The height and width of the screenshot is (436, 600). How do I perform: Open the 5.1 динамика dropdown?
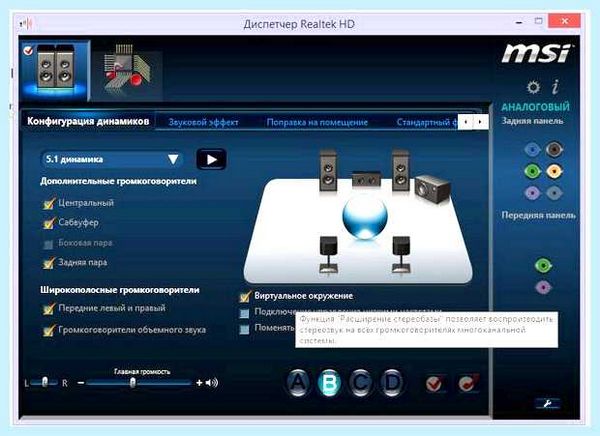tap(111, 159)
